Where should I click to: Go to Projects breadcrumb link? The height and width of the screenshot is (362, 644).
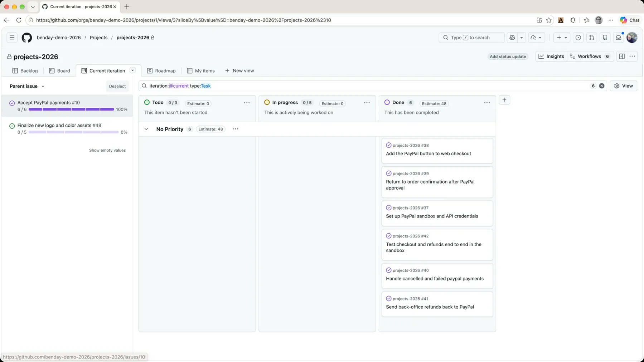[98, 38]
